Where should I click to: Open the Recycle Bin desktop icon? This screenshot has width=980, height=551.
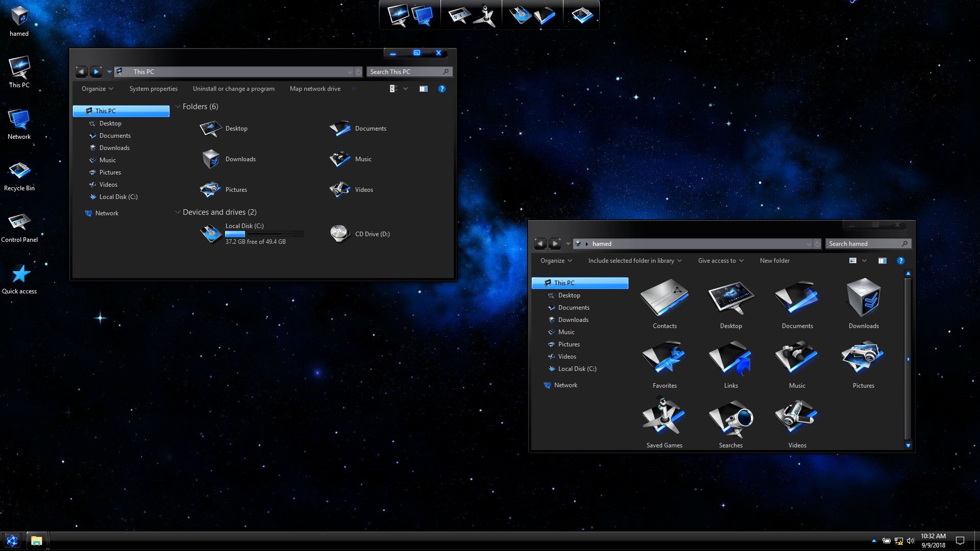[19, 172]
